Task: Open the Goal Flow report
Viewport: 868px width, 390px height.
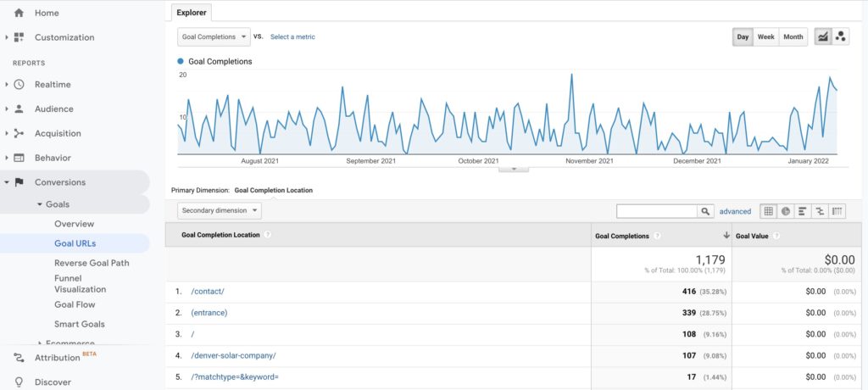Action: pos(75,304)
